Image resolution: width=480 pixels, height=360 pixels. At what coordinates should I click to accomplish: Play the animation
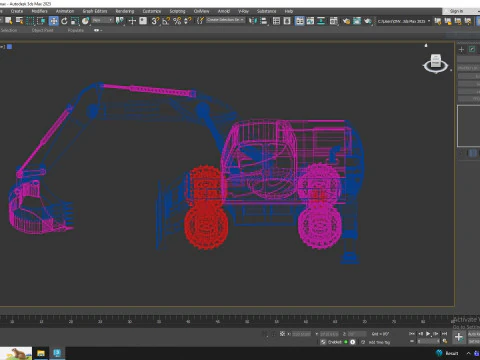(x=428, y=334)
